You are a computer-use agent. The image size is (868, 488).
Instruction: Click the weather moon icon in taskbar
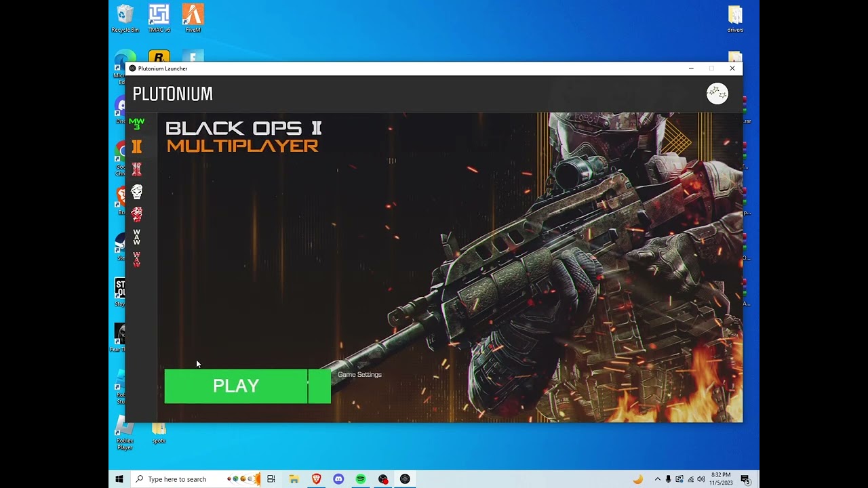point(637,479)
